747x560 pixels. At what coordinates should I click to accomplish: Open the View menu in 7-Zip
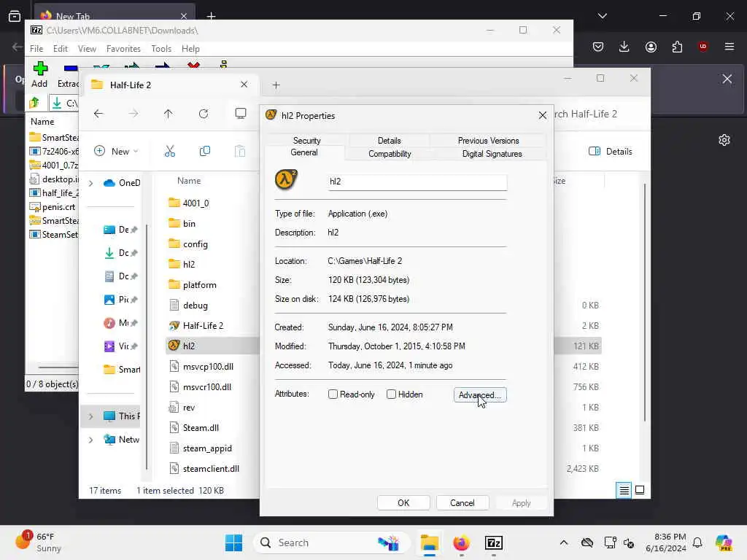88,49
